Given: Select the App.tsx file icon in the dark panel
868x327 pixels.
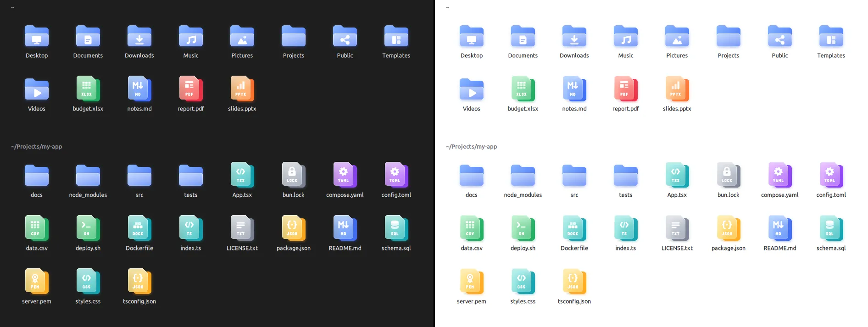Looking at the screenshot, I should (x=242, y=175).
